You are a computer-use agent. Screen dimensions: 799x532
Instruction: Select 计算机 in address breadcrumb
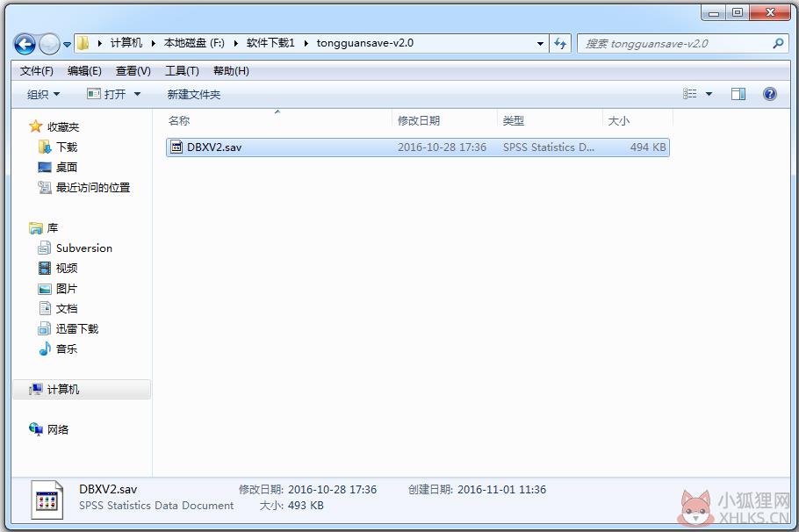126,43
